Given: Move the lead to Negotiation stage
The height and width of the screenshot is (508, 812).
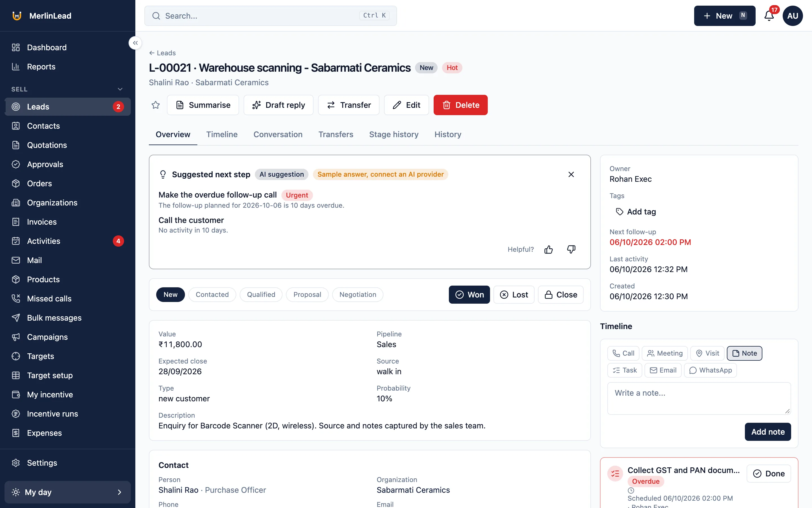Looking at the screenshot, I should pos(358,295).
